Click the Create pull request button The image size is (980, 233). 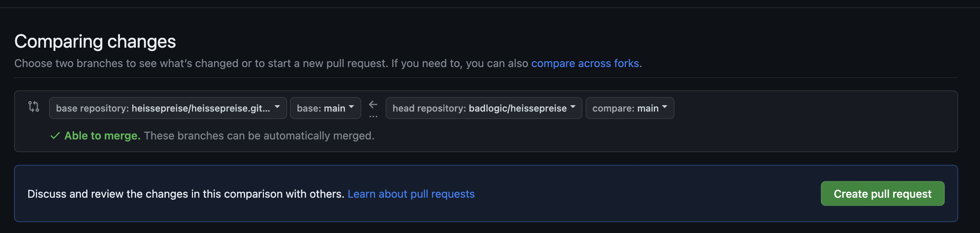(x=882, y=193)
